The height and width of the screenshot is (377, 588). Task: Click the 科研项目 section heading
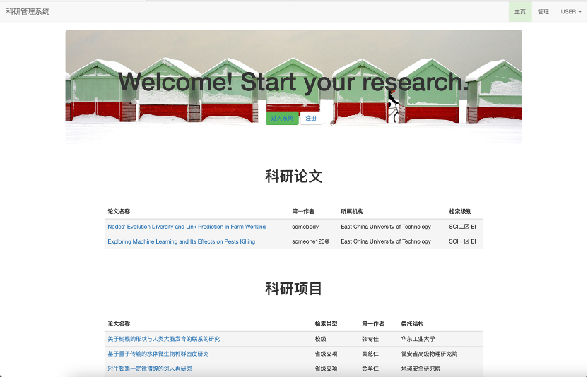pos(293,289)
